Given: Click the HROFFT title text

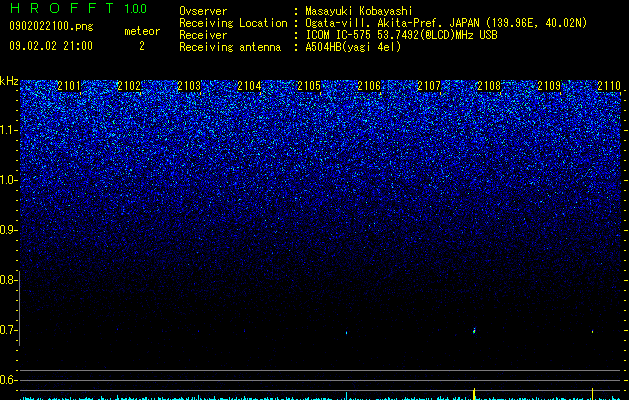Looking at the screenshot, I should tap(62, 8).
